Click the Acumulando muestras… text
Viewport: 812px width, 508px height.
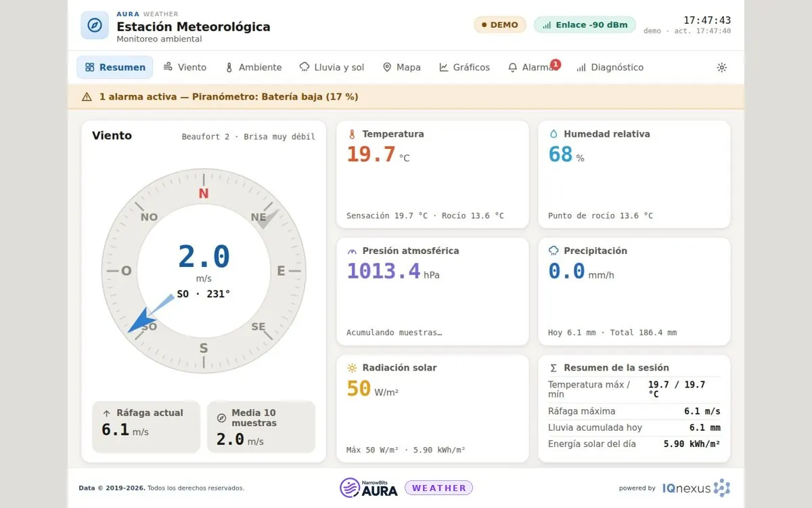pos(394,333)
